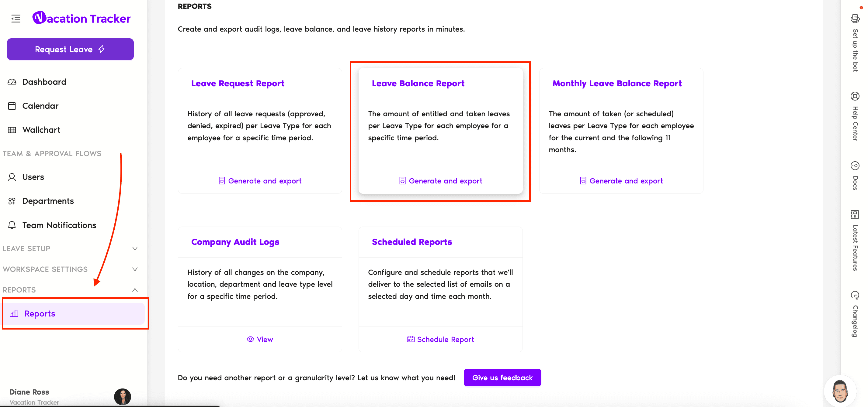Click the Give us feedback button
Image resolution: width=868 pixels, height=407 pixels.
(502, 378)
